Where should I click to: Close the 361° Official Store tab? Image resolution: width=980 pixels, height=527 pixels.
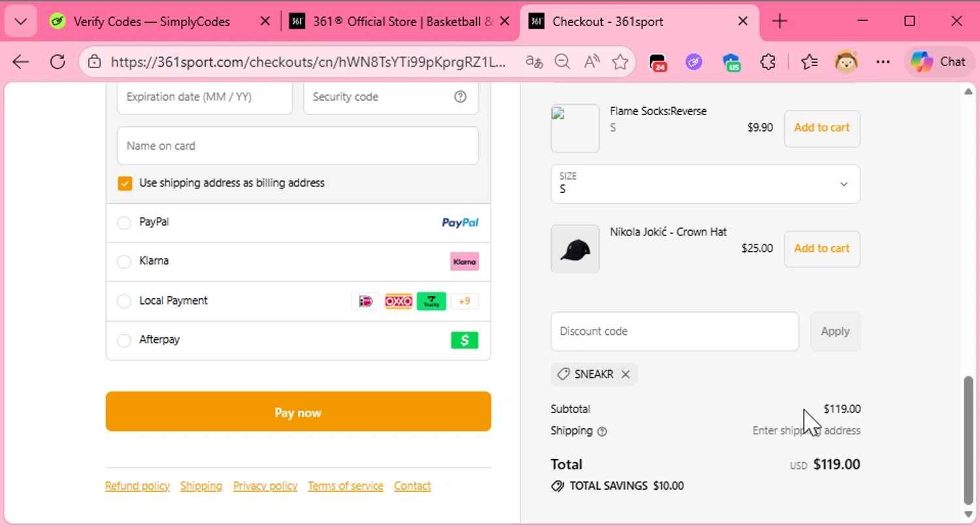(x=504, y=22)
